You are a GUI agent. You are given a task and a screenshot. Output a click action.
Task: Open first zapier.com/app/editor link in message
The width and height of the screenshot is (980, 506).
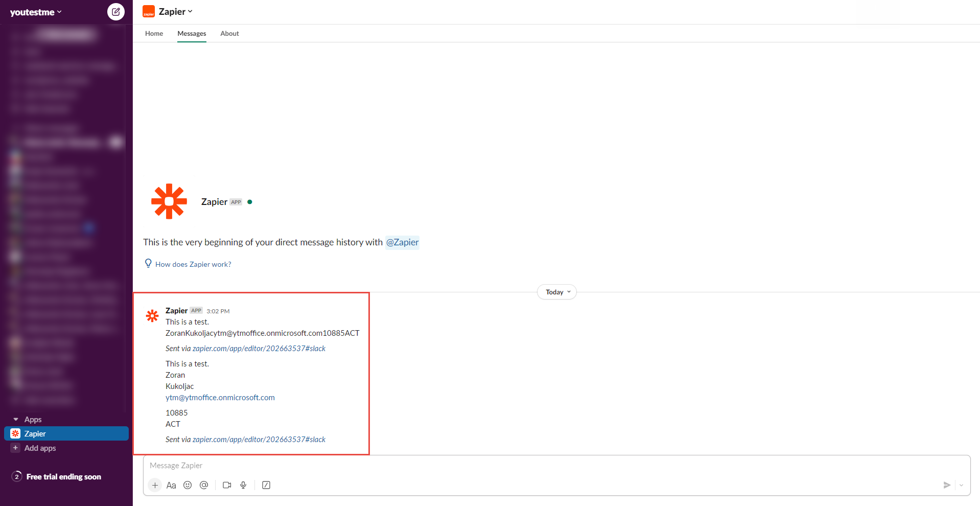pyautogui.click(x=259, y=349)
